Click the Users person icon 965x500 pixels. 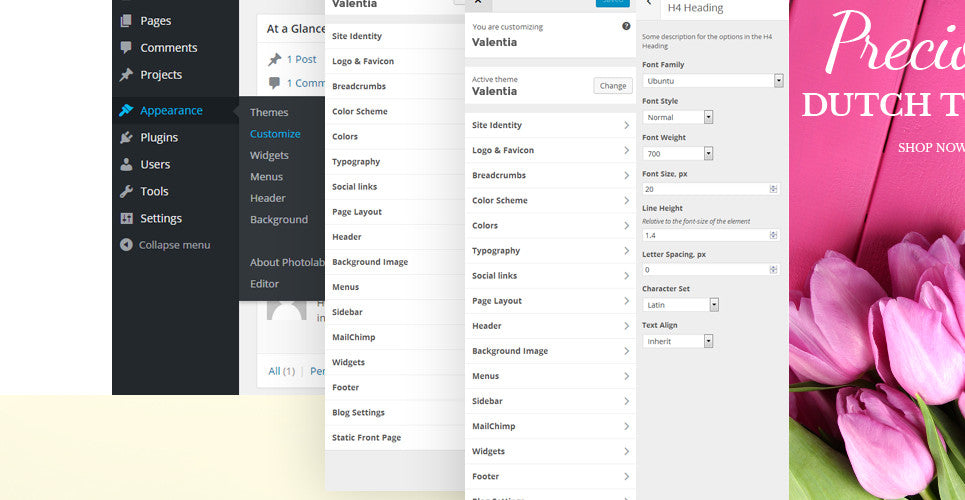(126, 164)
